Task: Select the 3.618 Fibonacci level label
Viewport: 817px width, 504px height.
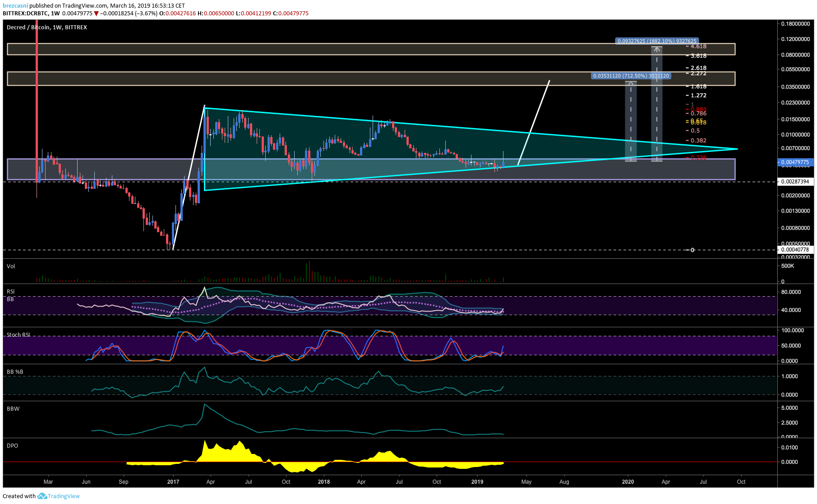Action: pos(698,56)
